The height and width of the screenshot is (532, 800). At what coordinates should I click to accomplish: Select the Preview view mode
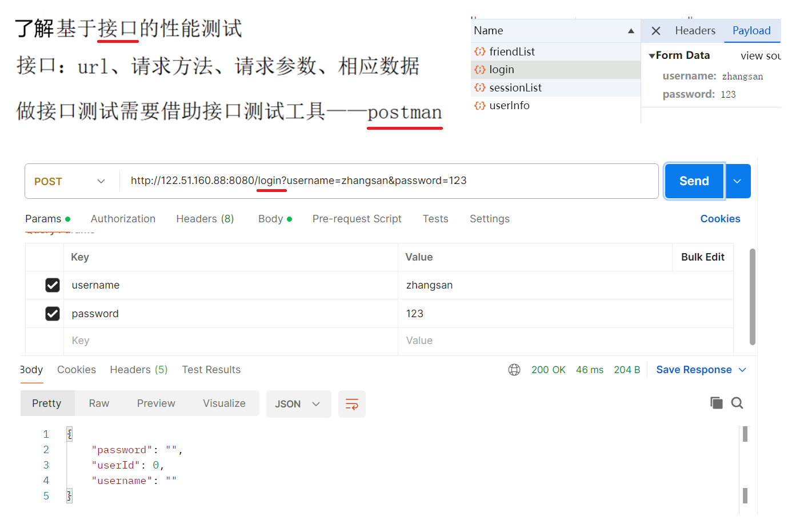tap(156, 403)
